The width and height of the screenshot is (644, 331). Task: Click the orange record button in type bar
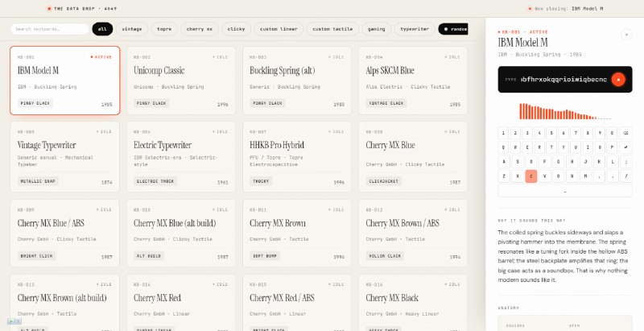click(x=618, y=79)
